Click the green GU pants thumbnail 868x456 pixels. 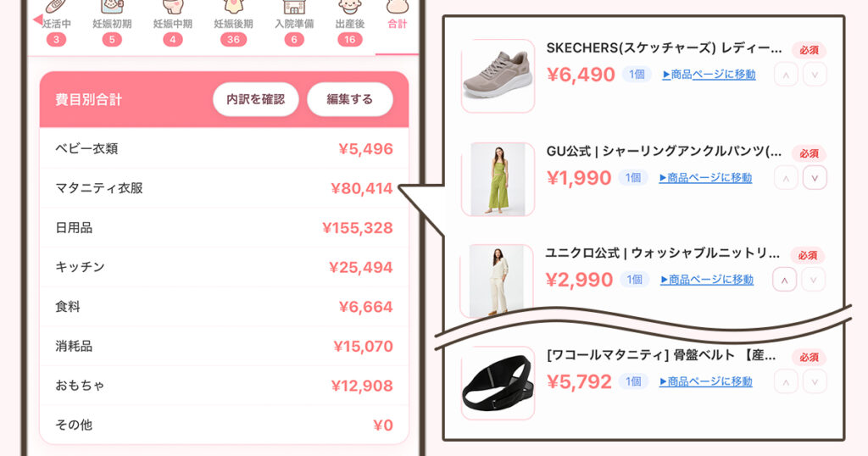tap(498, 179)
